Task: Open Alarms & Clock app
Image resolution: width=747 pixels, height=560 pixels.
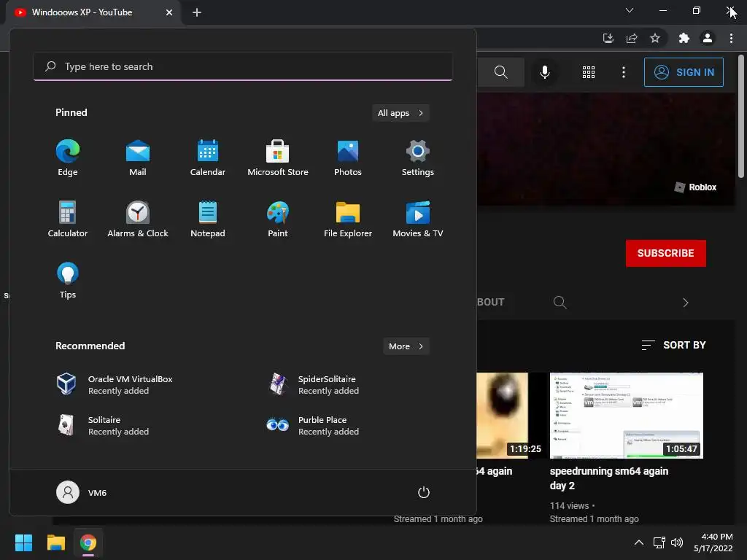Action: pos(138,219)
